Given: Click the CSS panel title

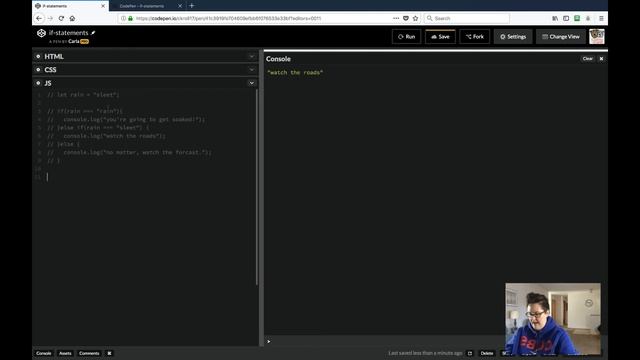Looking at the screenshot, I should (50, 70).
